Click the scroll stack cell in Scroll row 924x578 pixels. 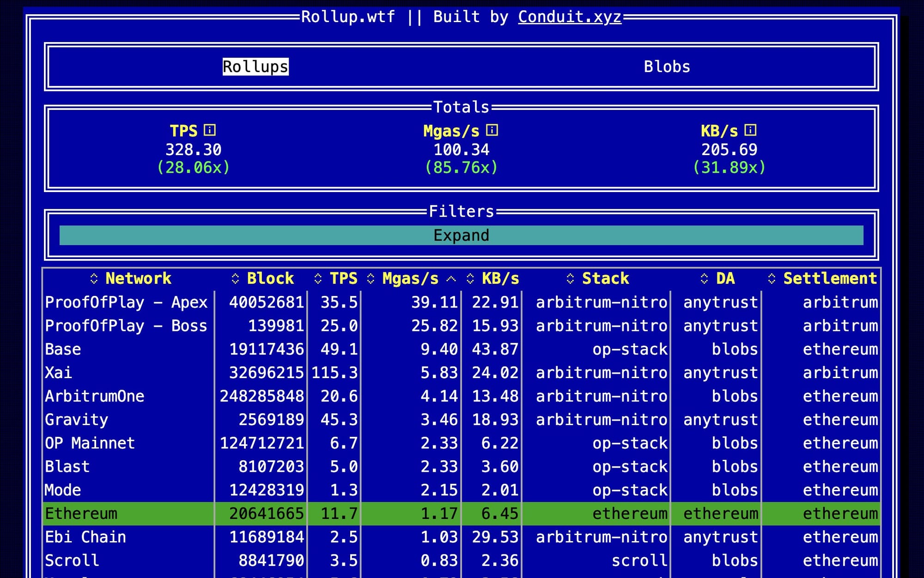(x=640, y=560)
